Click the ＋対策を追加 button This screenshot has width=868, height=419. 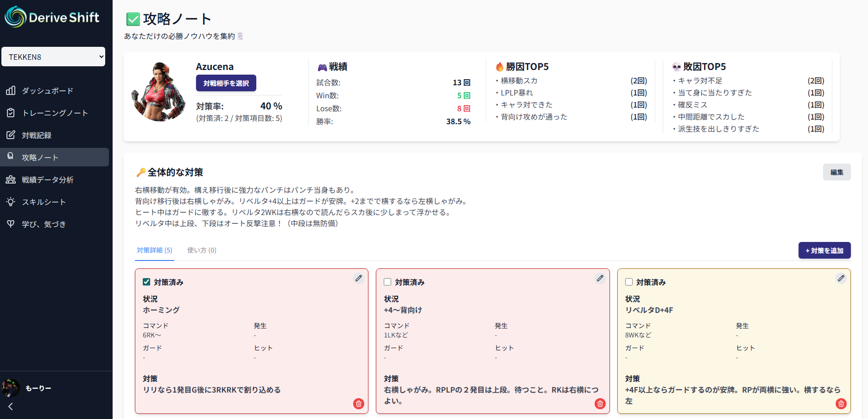coord(824,250)
